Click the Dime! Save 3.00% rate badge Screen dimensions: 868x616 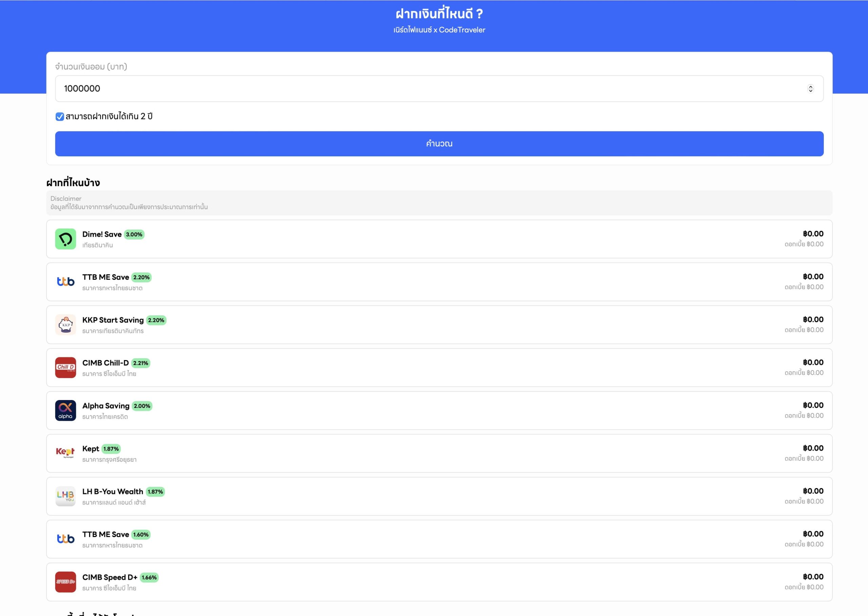134,234
